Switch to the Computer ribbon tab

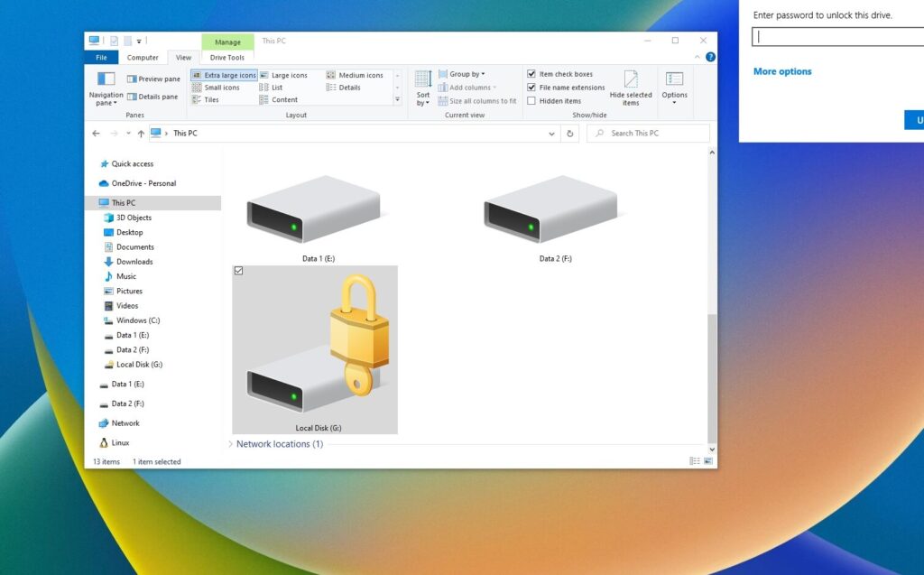143,58
